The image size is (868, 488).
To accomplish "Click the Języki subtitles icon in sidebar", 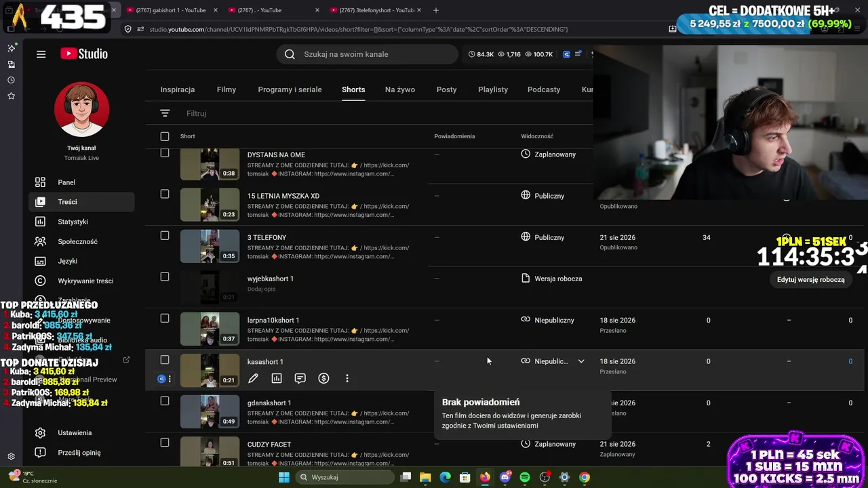I will [x=41, y=261].
